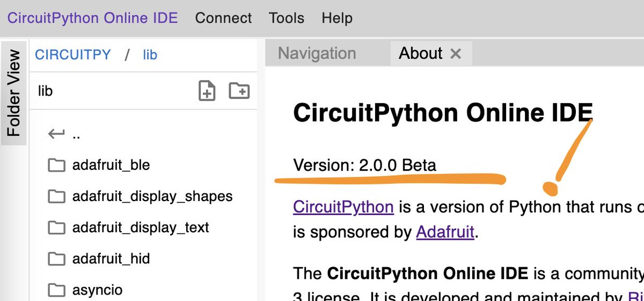The width and height of the screenshot is (644, 301).
Task: Go up via the parent directory arrow
Action: point(56,134)
